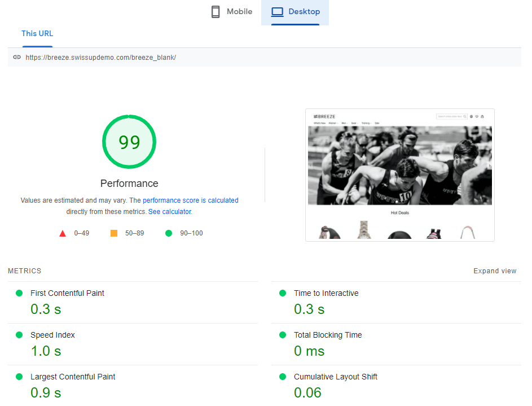Image resolution: width=532 pixels, height=406 pixels.
Task: Click the desktop laptop icon
Action: [277, 12]
